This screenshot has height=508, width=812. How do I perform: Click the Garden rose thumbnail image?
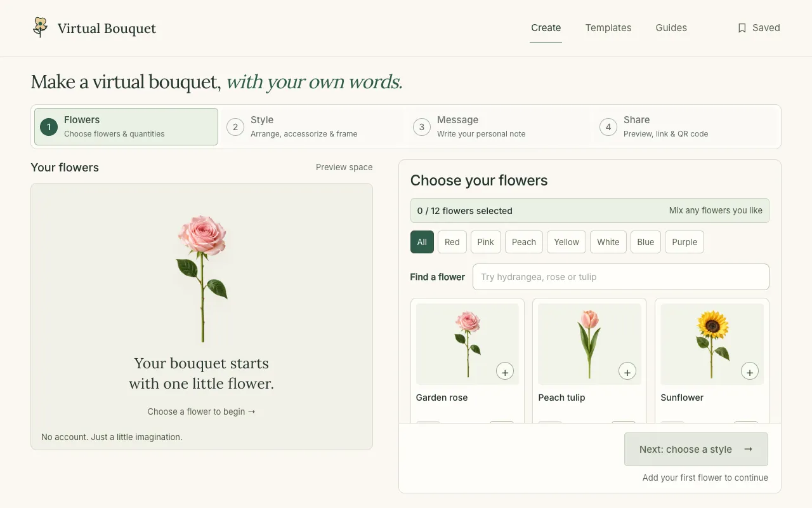(x=468, y=344)
